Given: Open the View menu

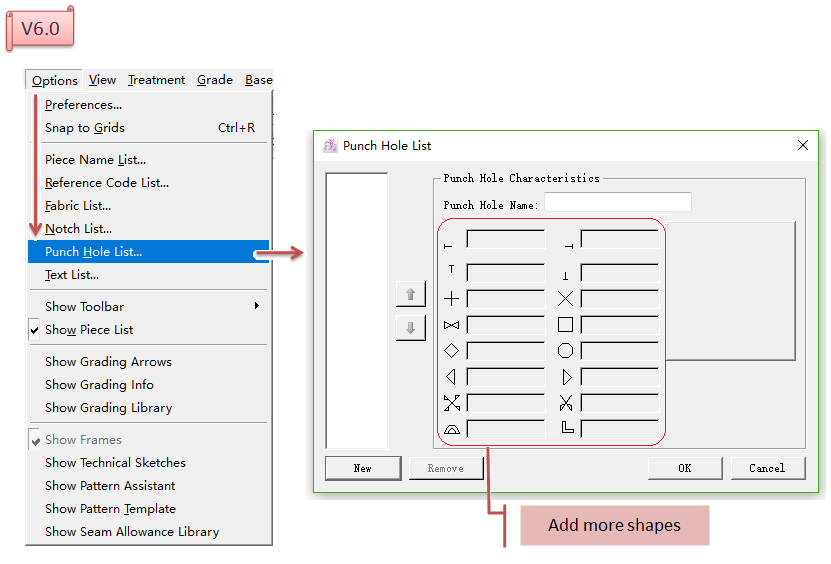Looking at the screenshot, I should (102, 80).
